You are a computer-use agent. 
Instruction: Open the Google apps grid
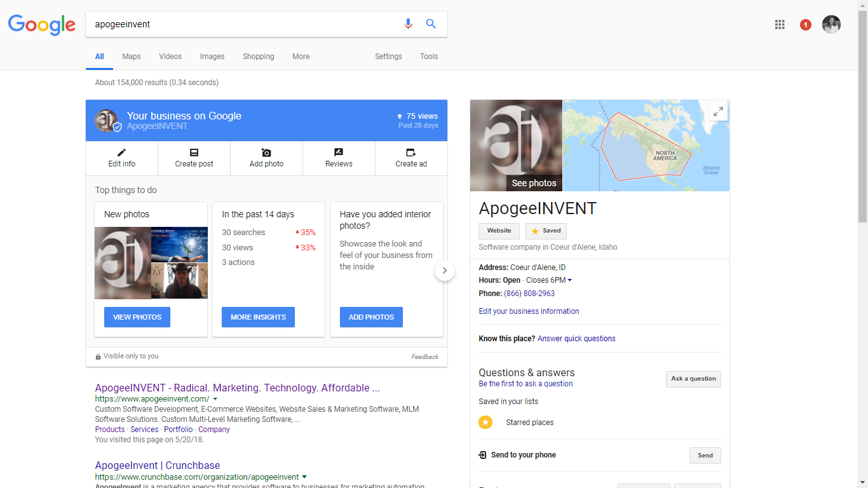780,25
